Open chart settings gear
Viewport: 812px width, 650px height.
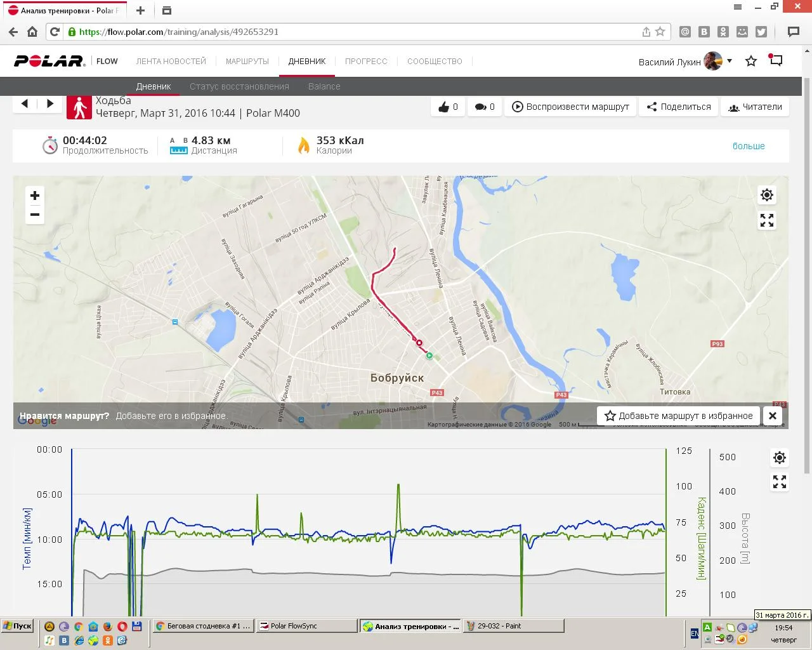pos(780,457)
